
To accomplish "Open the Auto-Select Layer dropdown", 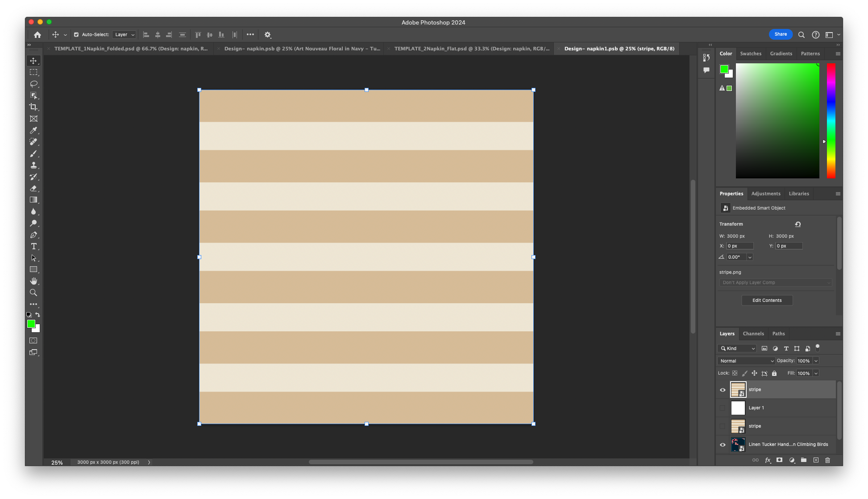I will 124,35.
